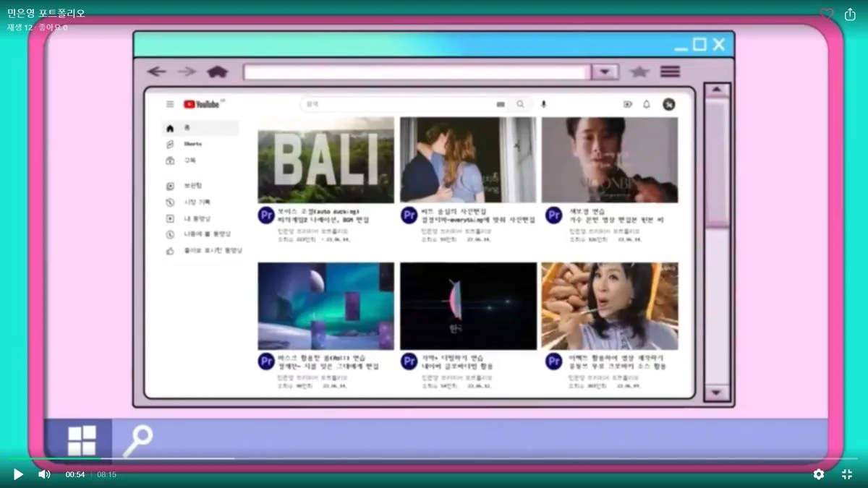Open the address bar dropdown arrow
Viewport: 868px width, 488px height.
(x=603, y=71)
